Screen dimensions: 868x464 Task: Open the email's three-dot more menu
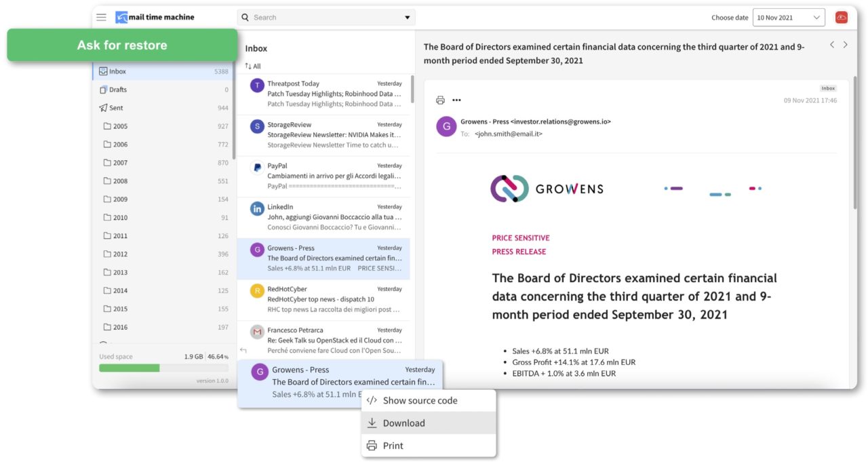pyautogui.click(x=456, y=100)
